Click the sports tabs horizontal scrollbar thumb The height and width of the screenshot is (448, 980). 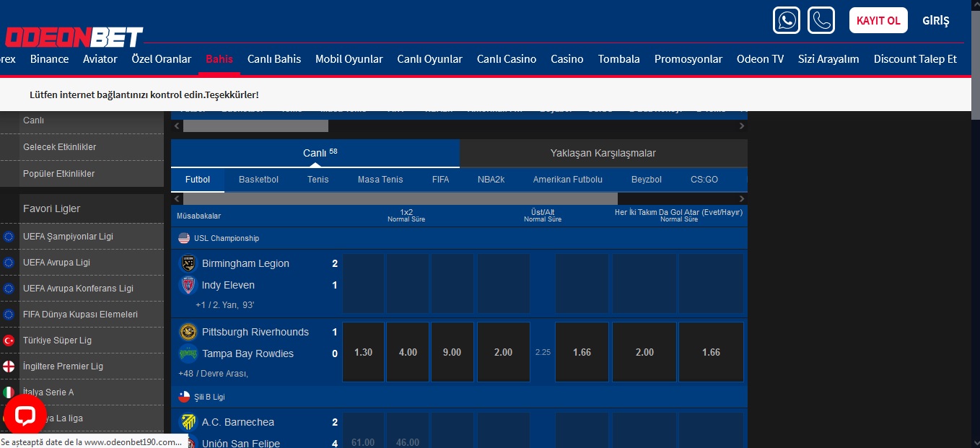[x=401, y=198]
